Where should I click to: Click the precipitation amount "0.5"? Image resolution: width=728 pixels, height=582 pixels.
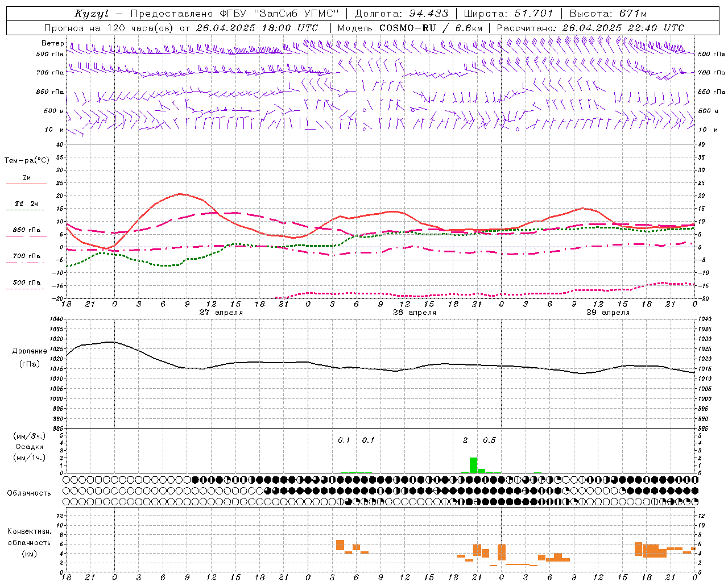489,440
